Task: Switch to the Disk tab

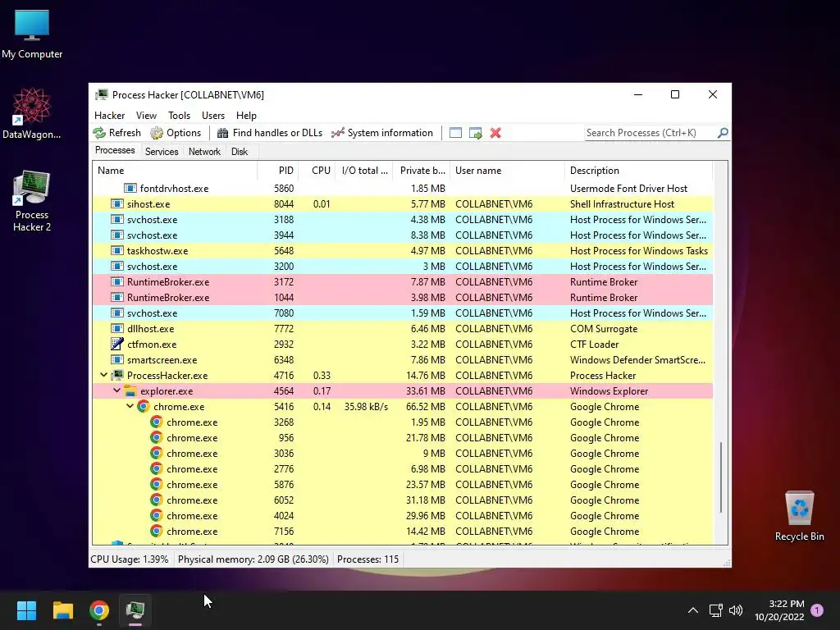Action: (240, 152)
